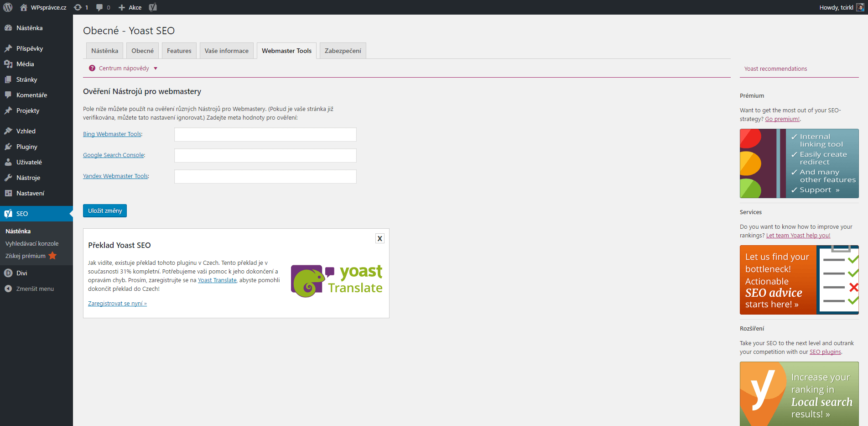Click the Zmenšit menu label
Screen dimensions: 868x426
pyautogui.click(x=35, y=289)
